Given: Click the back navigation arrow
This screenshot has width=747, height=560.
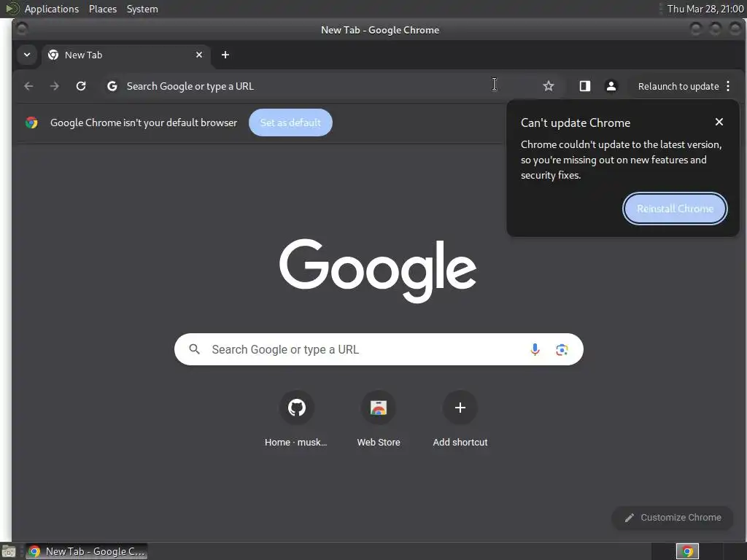Looking at the screenshot, I should click(28, 86).
